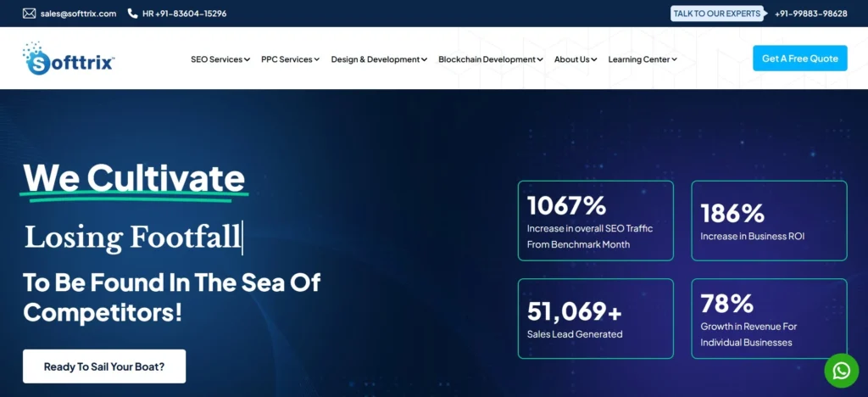Open the PPC Services menu

290,59
